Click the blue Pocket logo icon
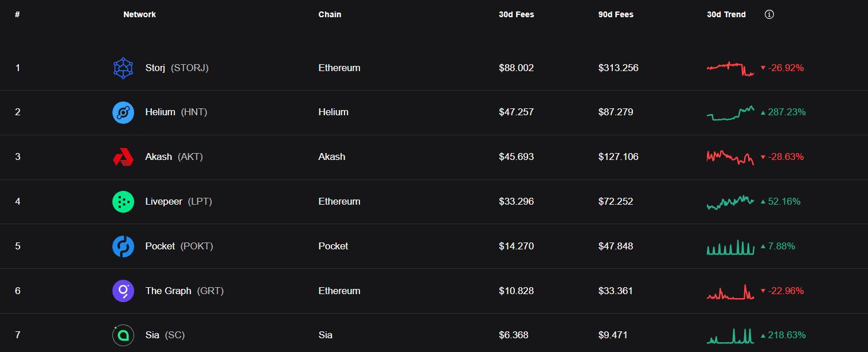 pos(123,247)
